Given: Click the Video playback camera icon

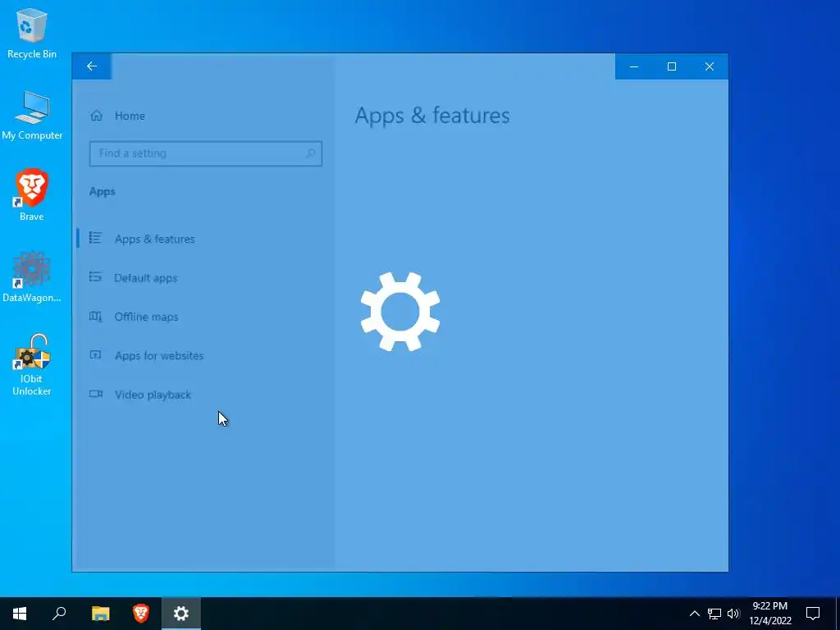Looking at the screenshot, I should (x=95, y=395).
